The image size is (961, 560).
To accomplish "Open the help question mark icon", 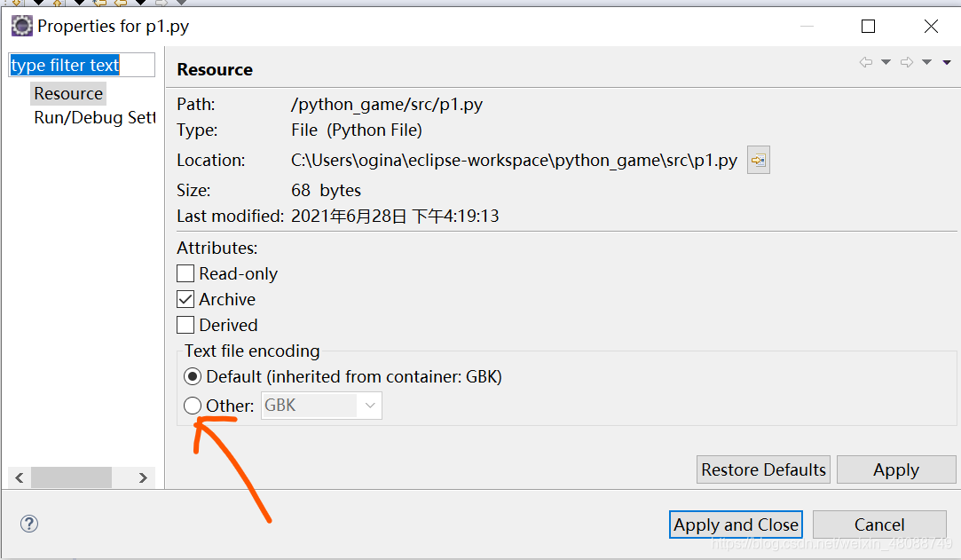I will click(29, 524).
